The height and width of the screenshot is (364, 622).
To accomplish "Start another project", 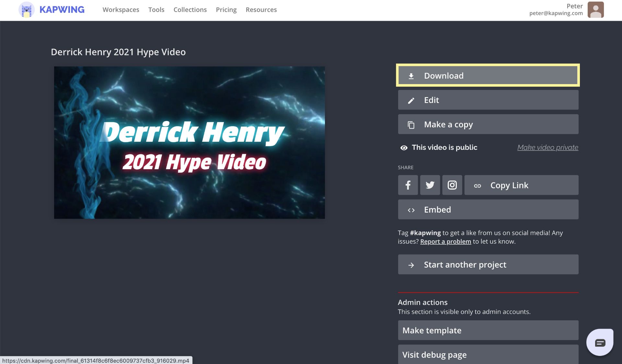I will click(x=488, y=265).
